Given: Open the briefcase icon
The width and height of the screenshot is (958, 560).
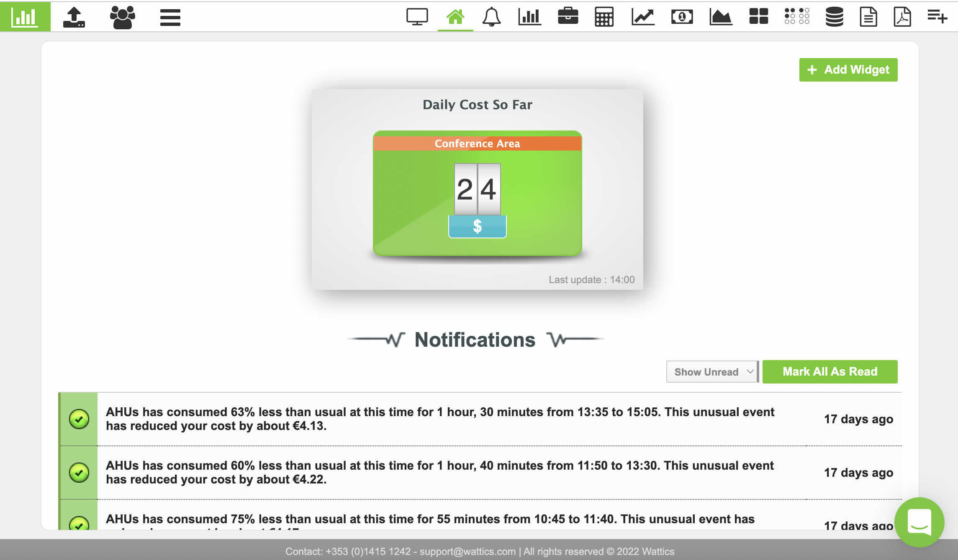Looking at the screenshot, I should [568, 17].
